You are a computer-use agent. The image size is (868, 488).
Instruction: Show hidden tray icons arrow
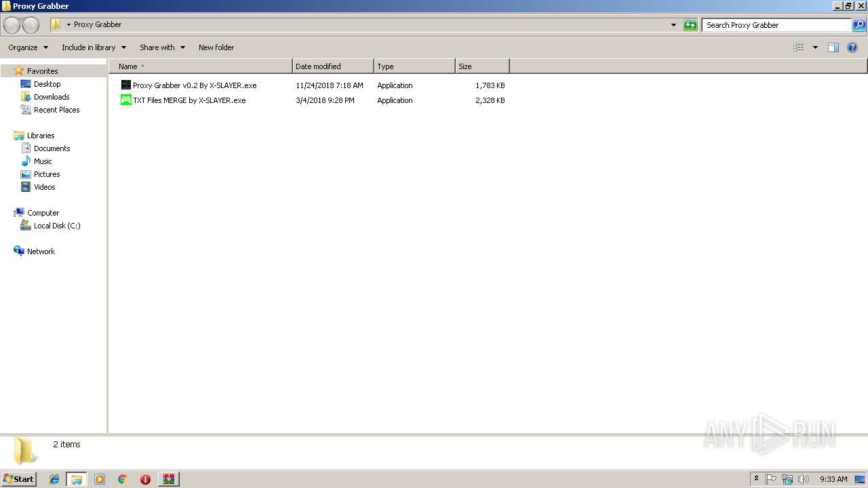[757, 479]
